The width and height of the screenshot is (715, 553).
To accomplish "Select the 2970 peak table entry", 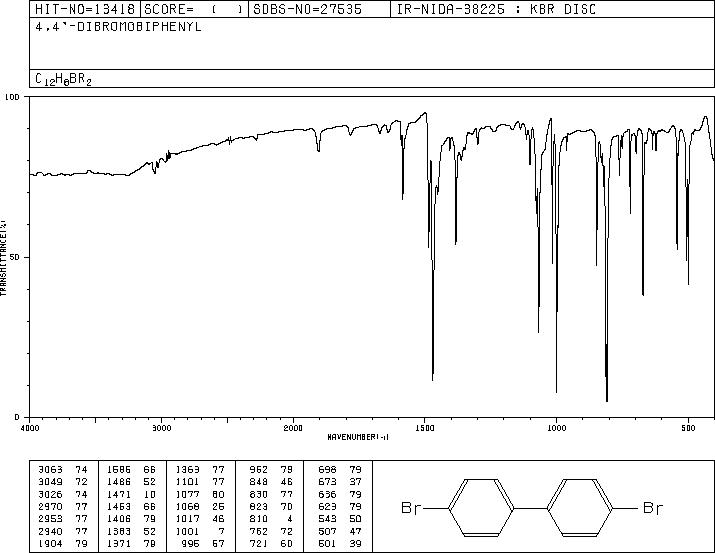I will pyautogui.click(x=50, y=506).
